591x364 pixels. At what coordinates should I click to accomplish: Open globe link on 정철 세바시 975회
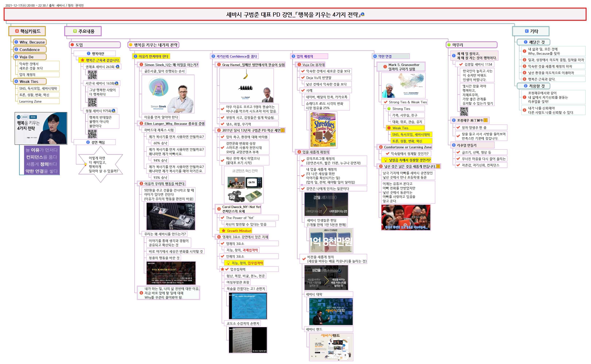[x=114, y=111]
